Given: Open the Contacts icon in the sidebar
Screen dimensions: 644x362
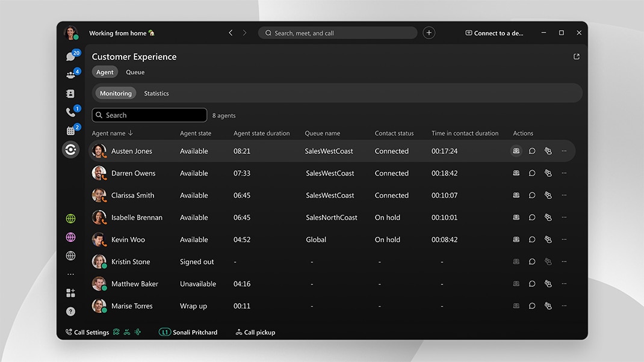Looking at the screenshot, I should point(70,94).
